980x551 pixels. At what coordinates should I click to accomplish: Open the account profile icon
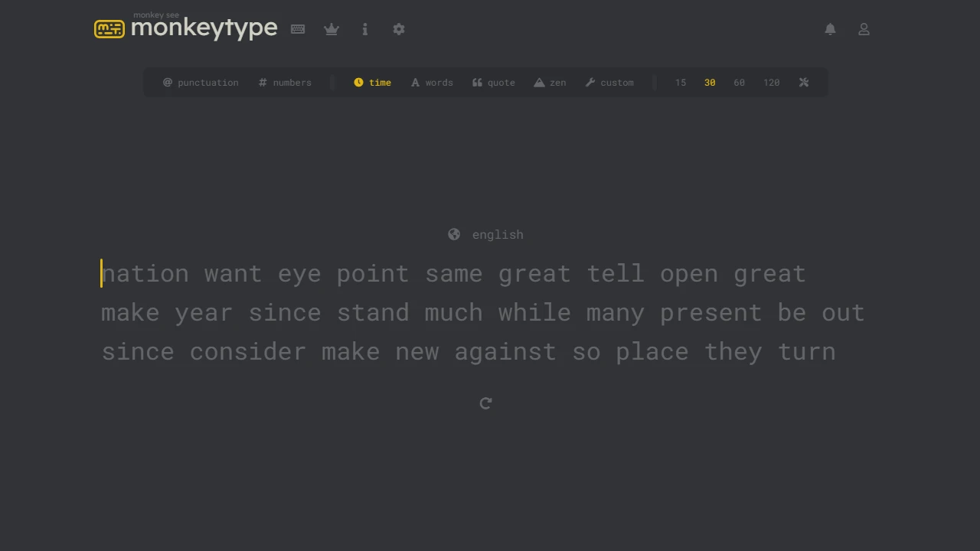point(864,29)
